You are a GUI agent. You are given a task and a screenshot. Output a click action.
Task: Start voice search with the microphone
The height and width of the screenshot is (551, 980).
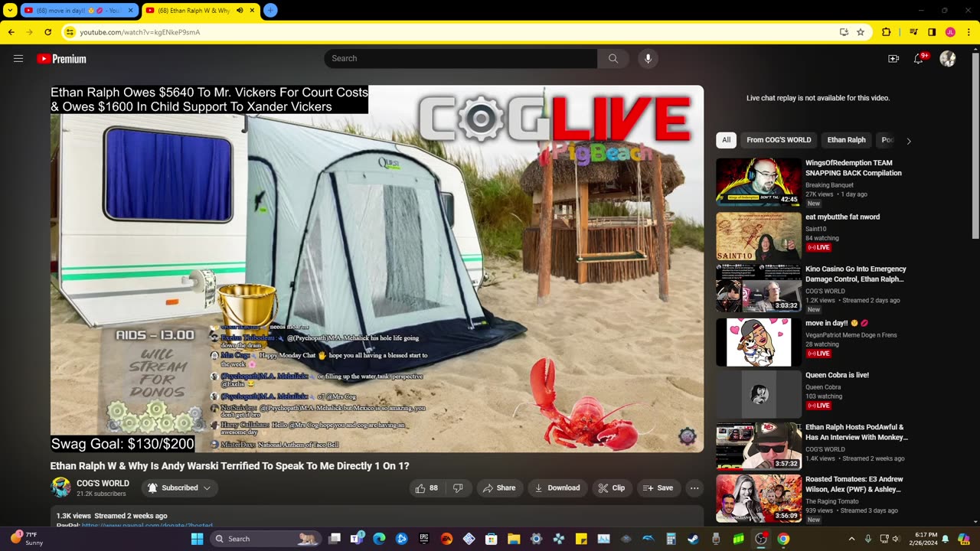pyautogui.click(x=648, y=59)
